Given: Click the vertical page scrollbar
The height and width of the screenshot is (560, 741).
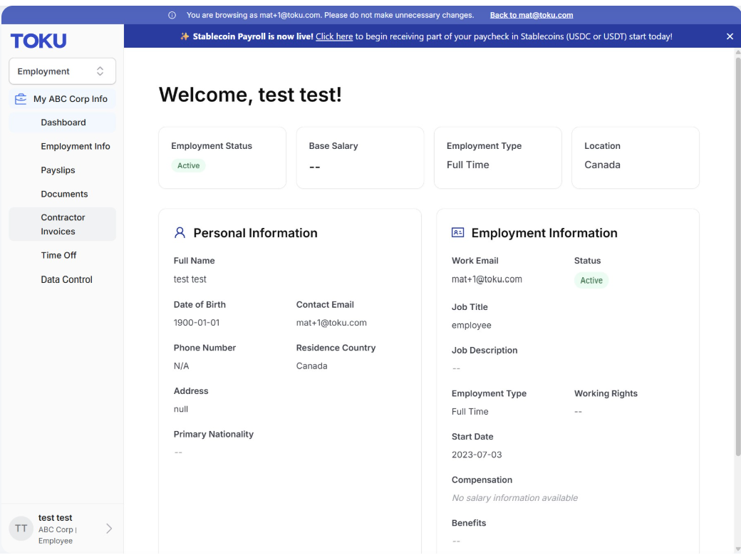Looking at the screenshot, I should click(x=737, y=256).
